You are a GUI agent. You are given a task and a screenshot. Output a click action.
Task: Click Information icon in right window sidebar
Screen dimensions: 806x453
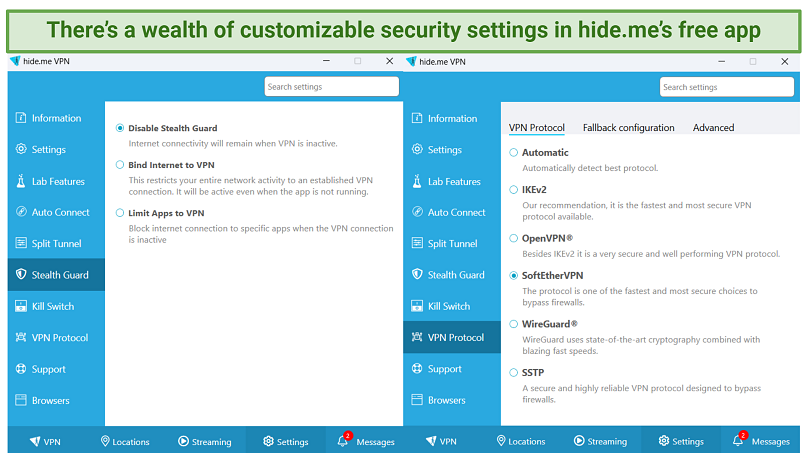pyautogui.click(x=417, y=118)
